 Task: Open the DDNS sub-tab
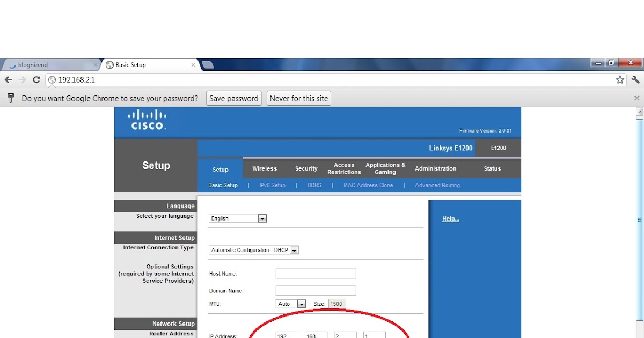314,185
